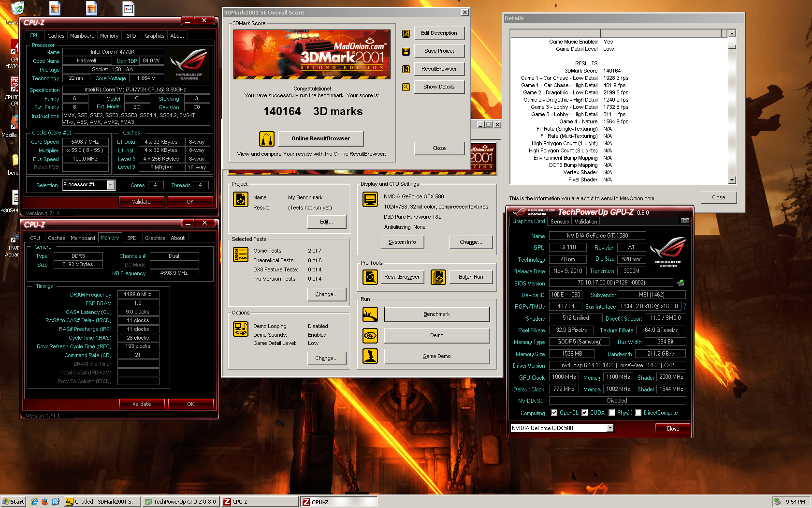
Task: Switch to Mainboard tab in top CPU-Z
Action: click(82, 36)
